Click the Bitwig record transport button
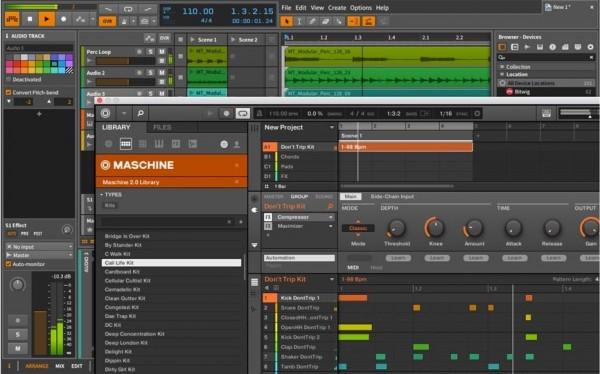Viewport: 600px width, 374px height. tap(64, 19)
